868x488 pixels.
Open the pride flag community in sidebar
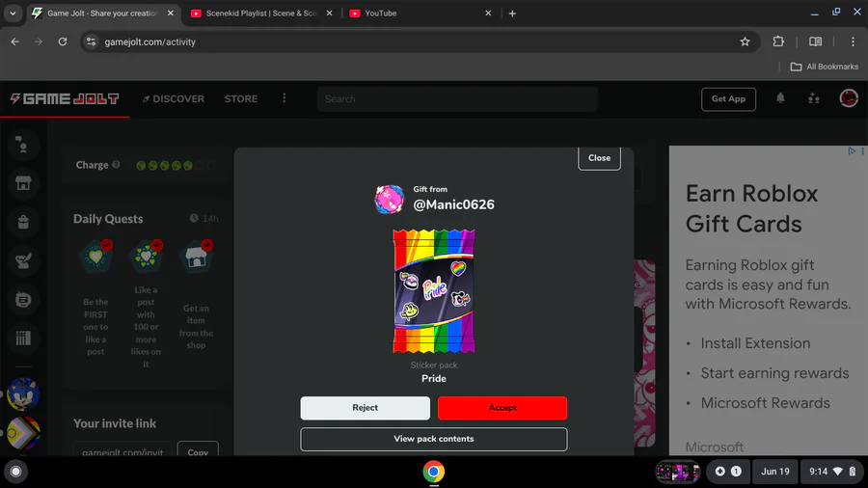23,433
